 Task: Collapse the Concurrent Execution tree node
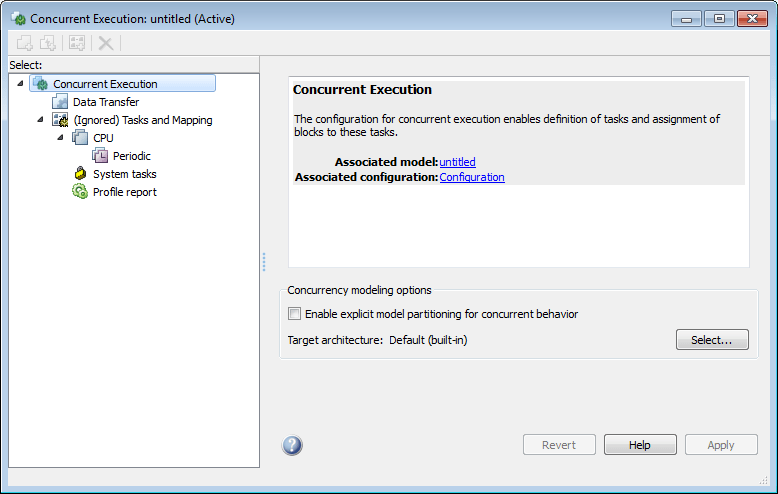21,83
